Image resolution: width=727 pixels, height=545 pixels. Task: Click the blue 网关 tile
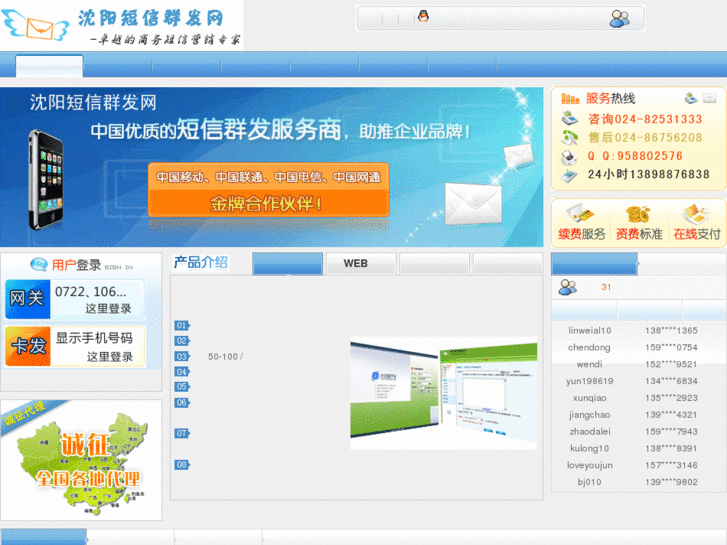click(28, 299)
